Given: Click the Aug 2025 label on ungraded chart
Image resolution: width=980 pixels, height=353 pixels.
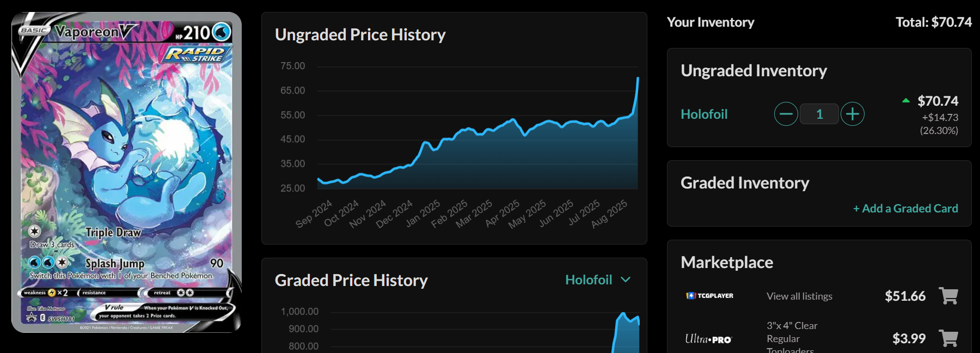Looking at the screenshot, I should pos(610,213).
